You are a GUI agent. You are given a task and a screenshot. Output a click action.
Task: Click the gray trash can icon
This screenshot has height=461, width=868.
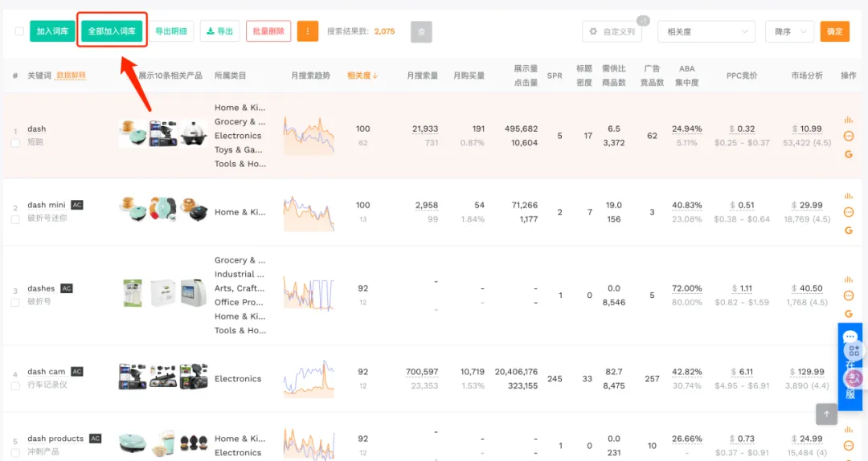tap(421, 32)
